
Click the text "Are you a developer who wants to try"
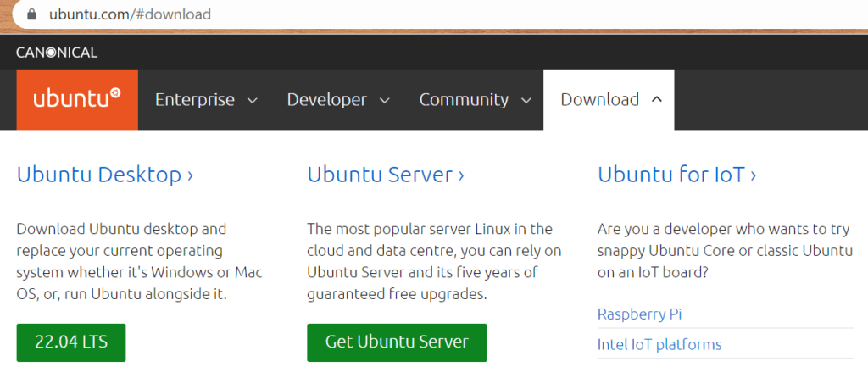pos(725,229)
